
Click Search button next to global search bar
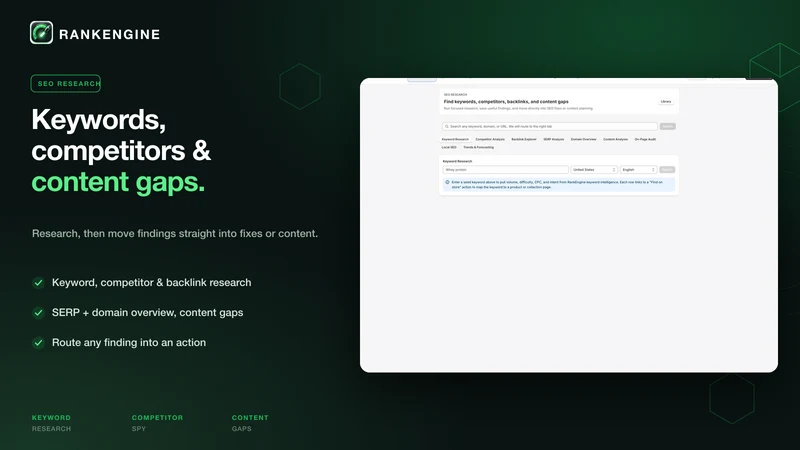tap(667, 127)
